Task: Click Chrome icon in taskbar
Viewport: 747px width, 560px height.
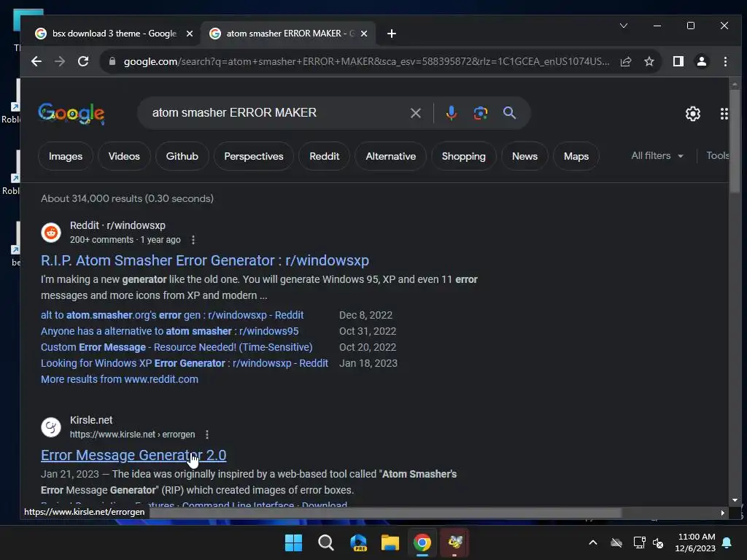Action: [x=422, y=542]
